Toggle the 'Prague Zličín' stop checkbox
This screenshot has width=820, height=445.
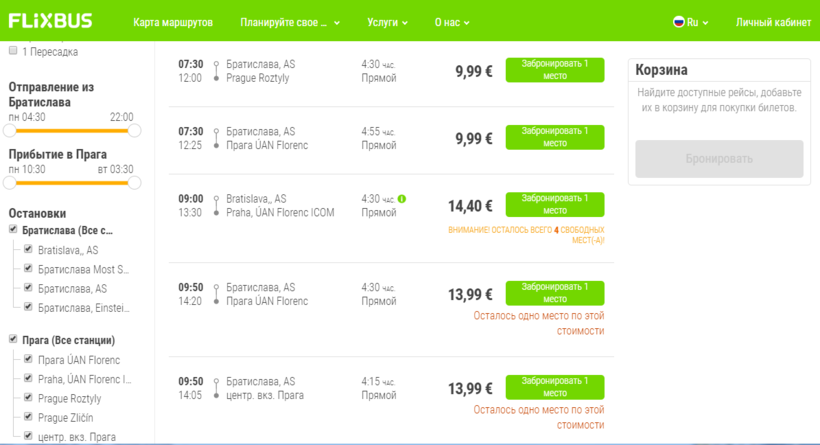(28, 417)
